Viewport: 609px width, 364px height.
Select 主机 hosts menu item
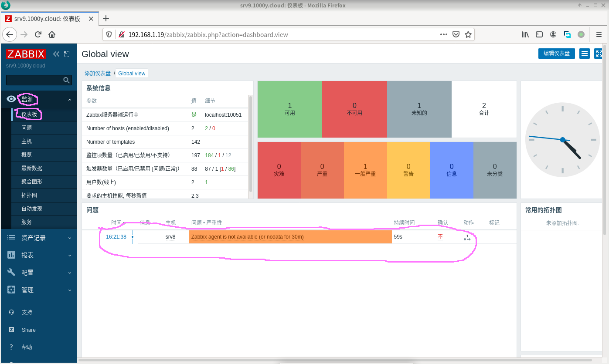(44, 142)
